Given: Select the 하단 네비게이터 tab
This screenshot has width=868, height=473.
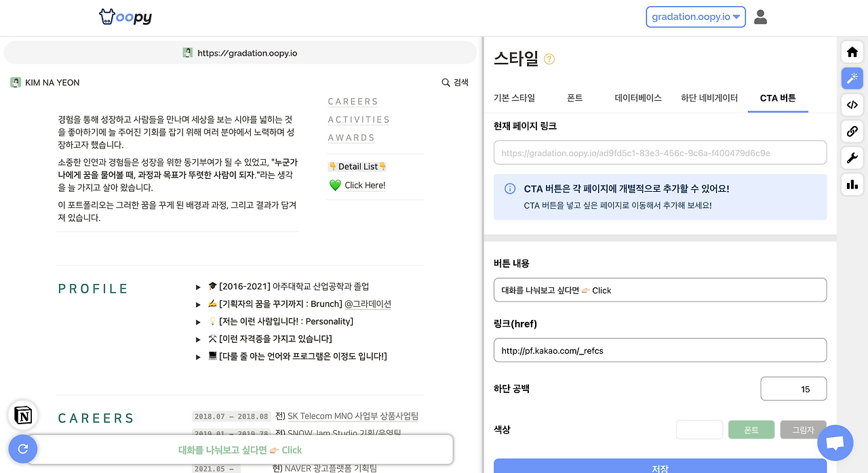Looking at the screenshot, I should pyautogui.click(x=709, y=98).
